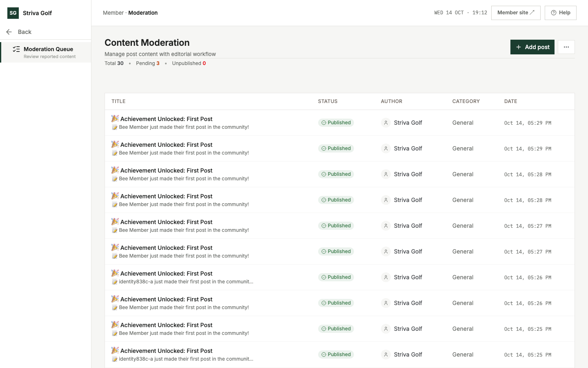This screenshot has width=588, height=368.
Task: Create a new post with Add post
Action: point(532,47)
